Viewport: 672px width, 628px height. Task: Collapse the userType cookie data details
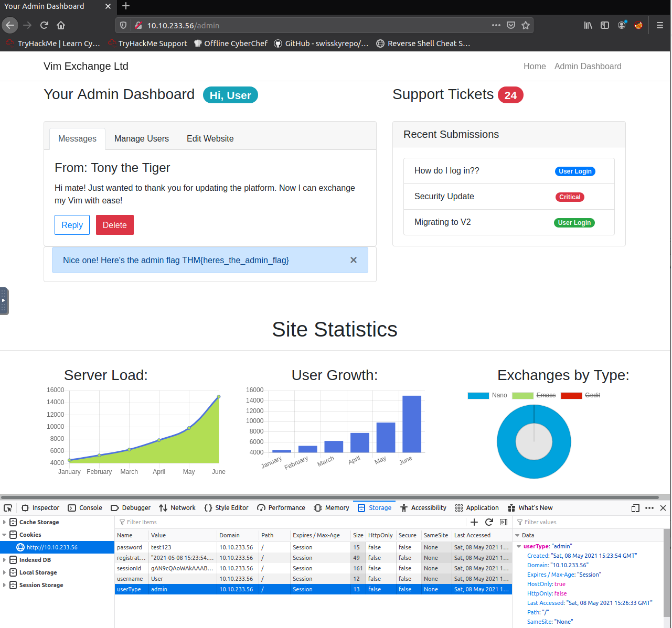click(519, 546)
